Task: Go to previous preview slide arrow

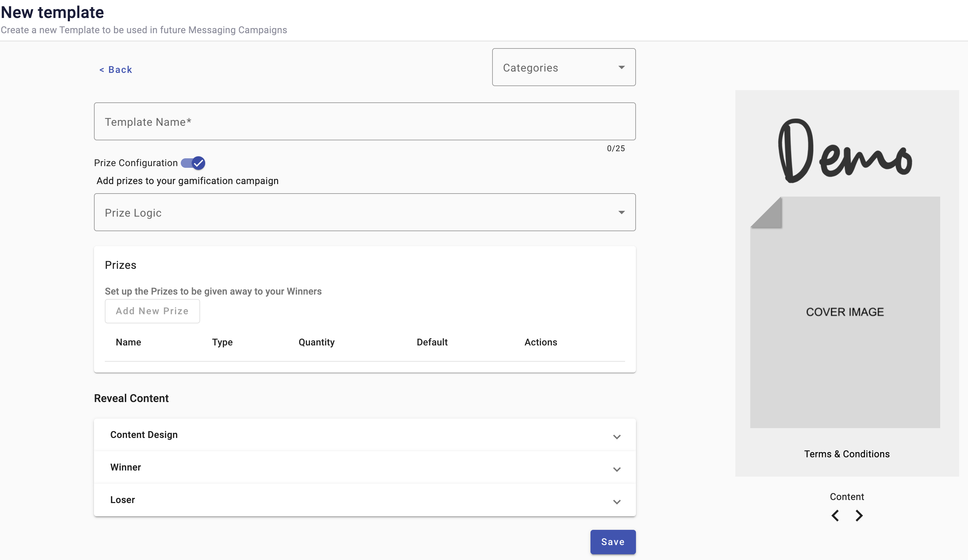Action: 835,516
